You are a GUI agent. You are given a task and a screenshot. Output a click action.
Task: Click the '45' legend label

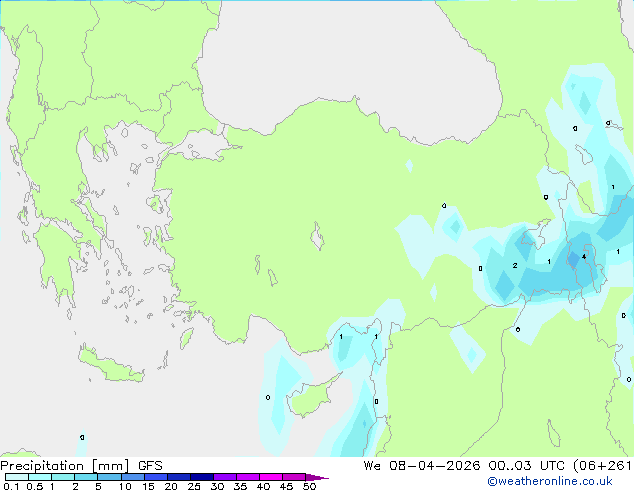click(286, 486)
